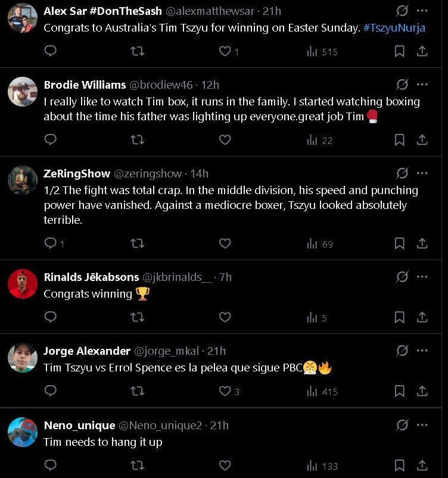Open Jorge Alexander's profile picture

(x=22, y=357)
